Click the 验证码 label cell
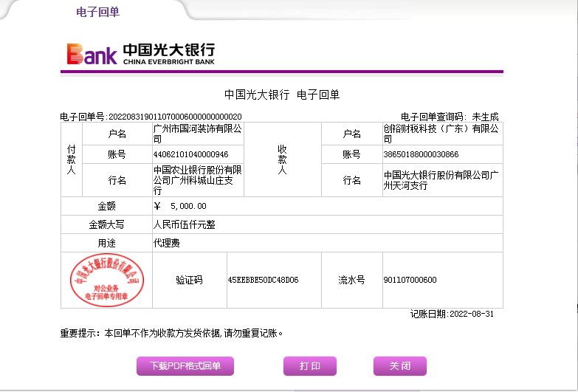The image size is (578, 392). (x=190, y=280)
